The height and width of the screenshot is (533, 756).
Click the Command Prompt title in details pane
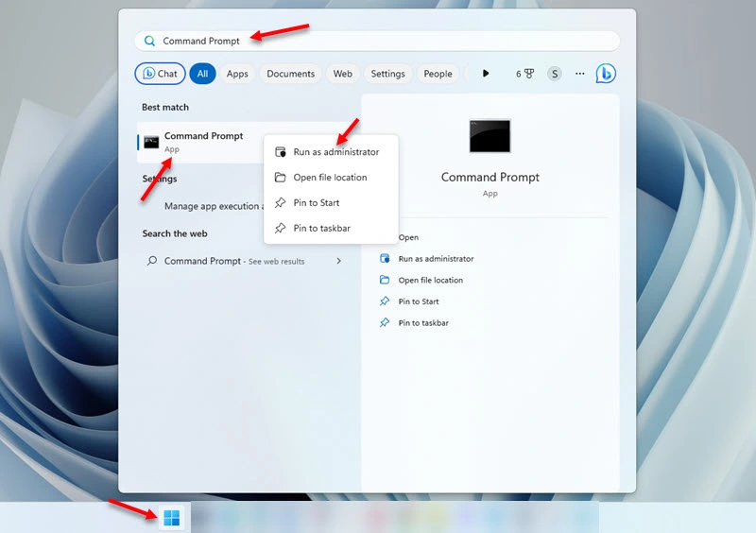(490, 178)
